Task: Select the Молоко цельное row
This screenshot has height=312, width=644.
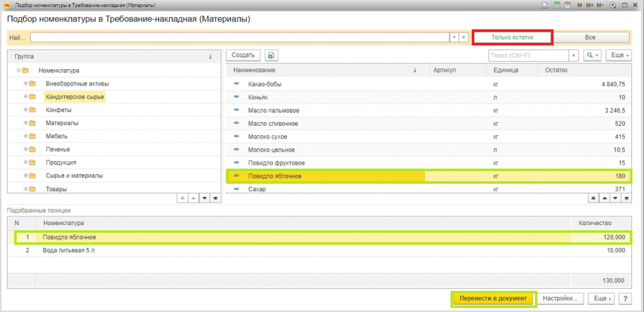Action: (x=429, y=150)
